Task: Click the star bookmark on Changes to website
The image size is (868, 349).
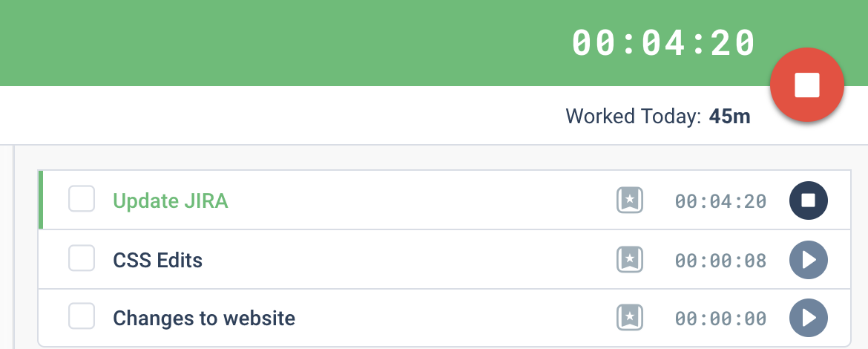Action: 630,317
